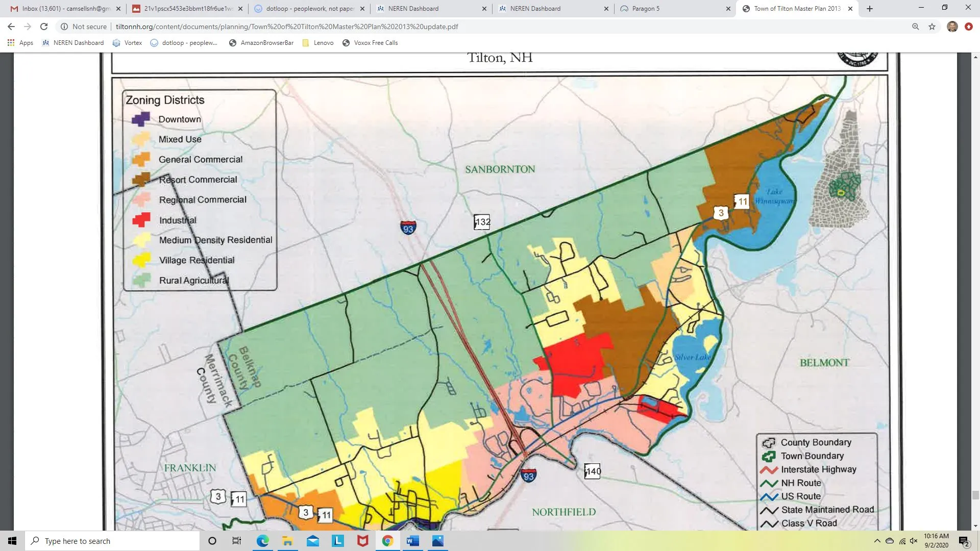Launch Microsoft Word from the taskbar
Screen dimensions: 980x551
413,541
